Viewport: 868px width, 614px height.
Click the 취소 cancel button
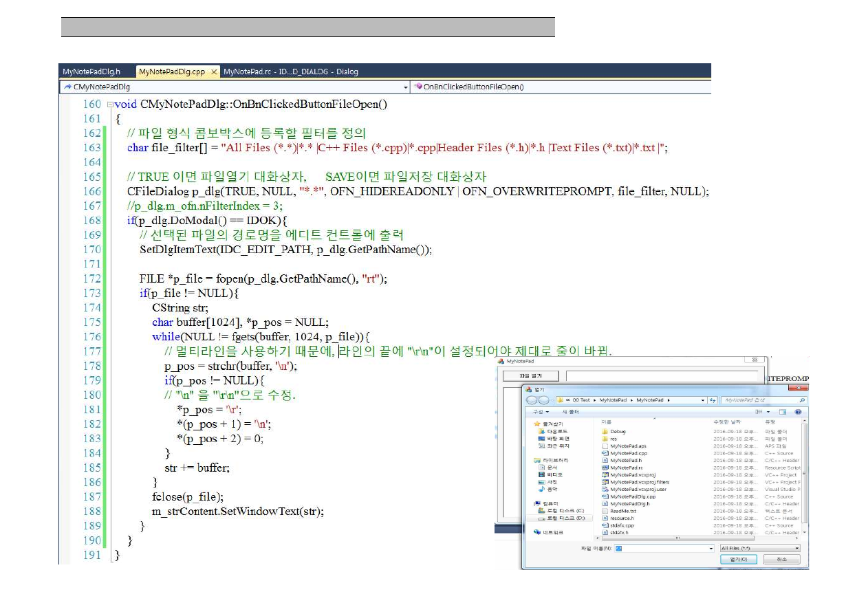(781, 560)
